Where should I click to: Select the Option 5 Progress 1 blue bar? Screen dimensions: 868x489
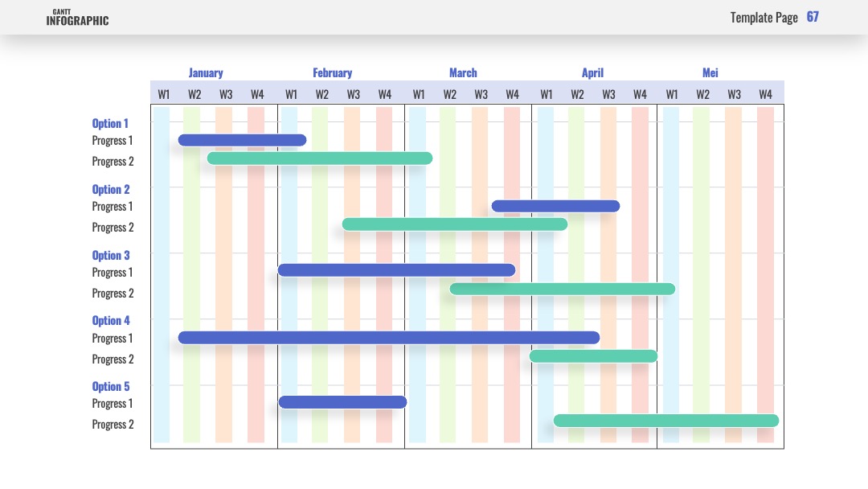(x=342, y=402)
